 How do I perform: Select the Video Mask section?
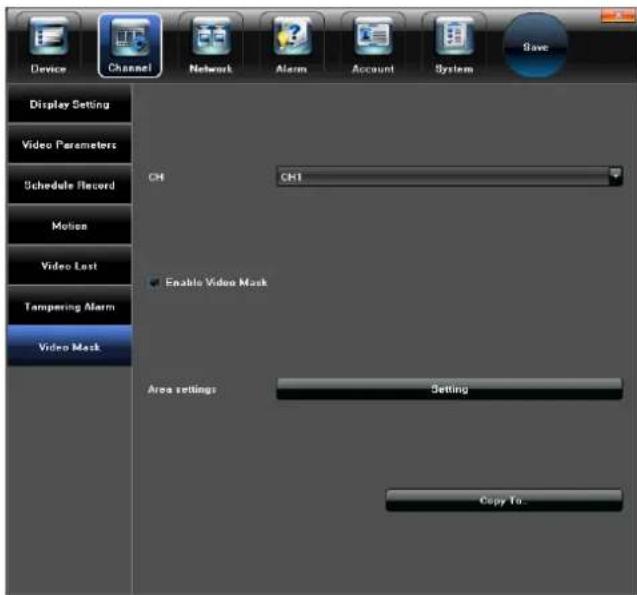coord(69,346)
